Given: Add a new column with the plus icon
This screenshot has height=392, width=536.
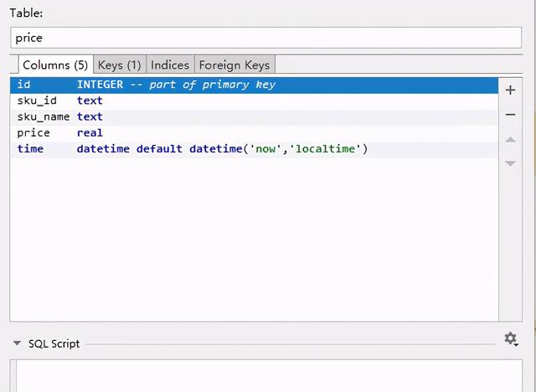Looking at the screenshot, I should coord(510,90).
